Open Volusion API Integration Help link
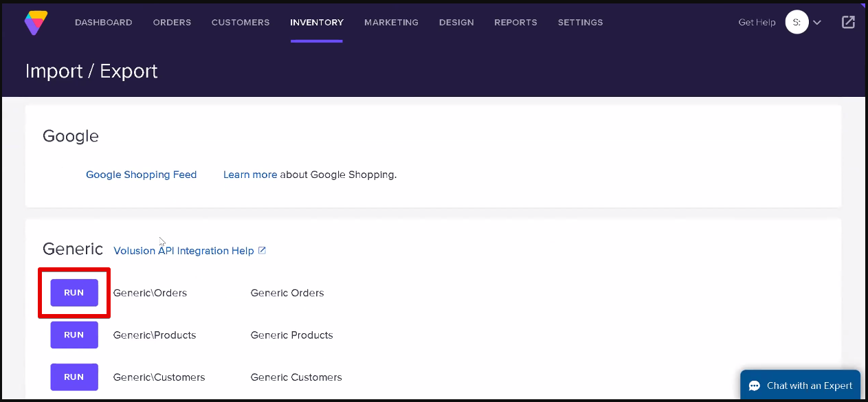This screenshot has width=868, height=402. click(x=183, y=251)
